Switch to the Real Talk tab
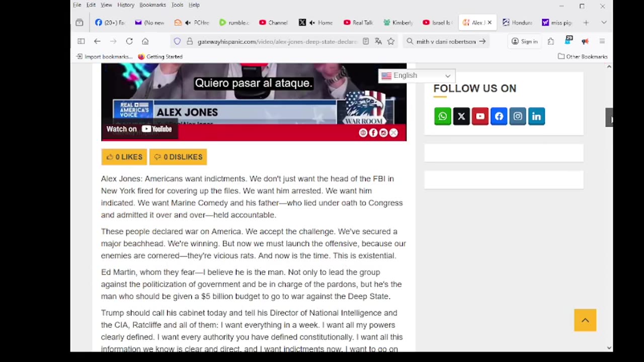644x362 pixels. [x=358, y=23]
